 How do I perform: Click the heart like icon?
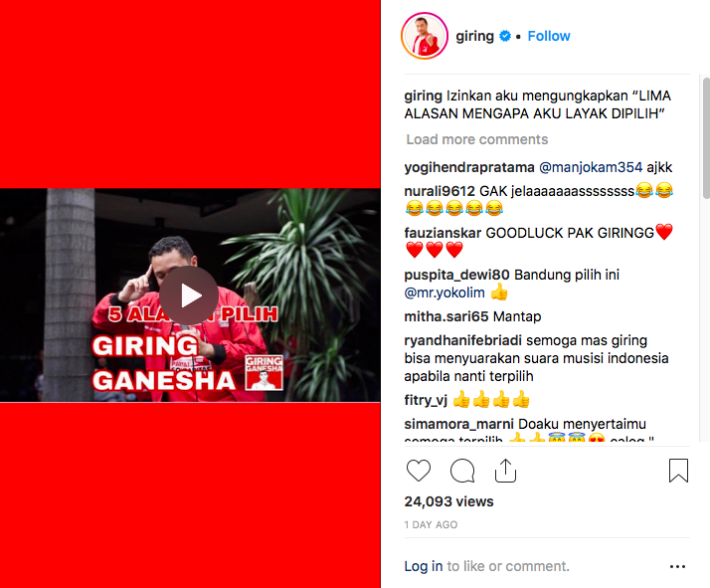click(419, 471)
